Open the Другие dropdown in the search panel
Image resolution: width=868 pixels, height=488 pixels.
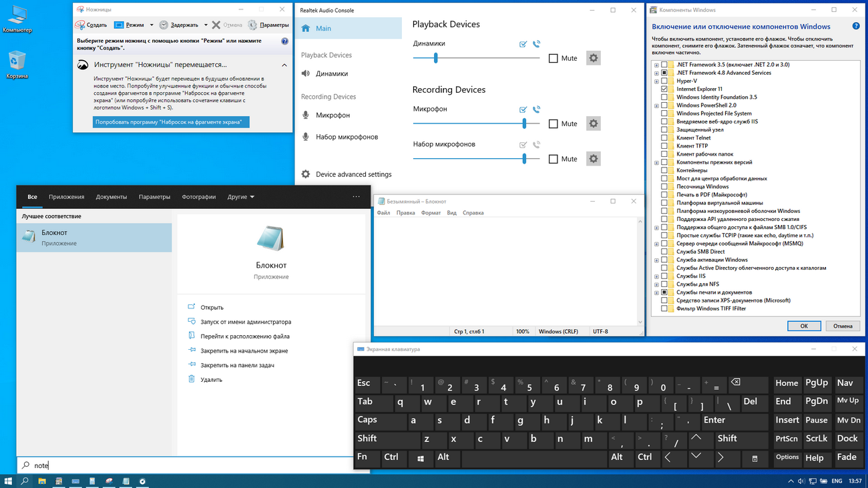click(x=240, y=197)
